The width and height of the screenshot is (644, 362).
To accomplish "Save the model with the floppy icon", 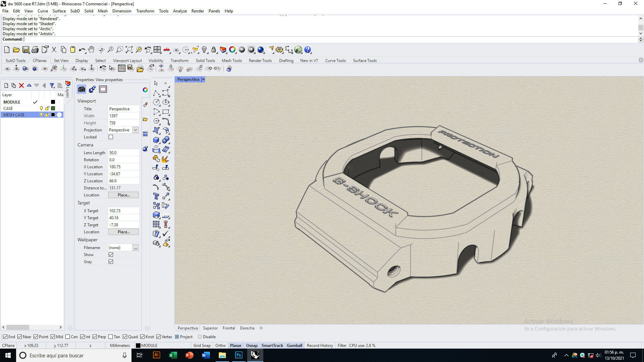I will click(25, 50).
